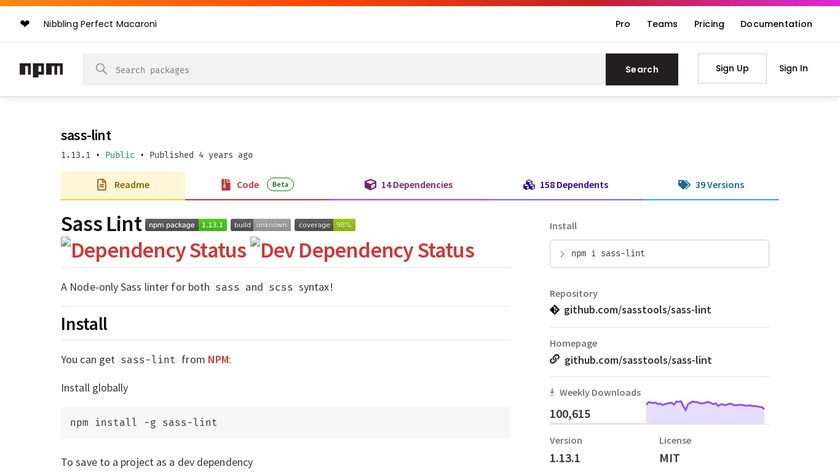
Task: Click the MIT license value
Action: click(670, 458)
